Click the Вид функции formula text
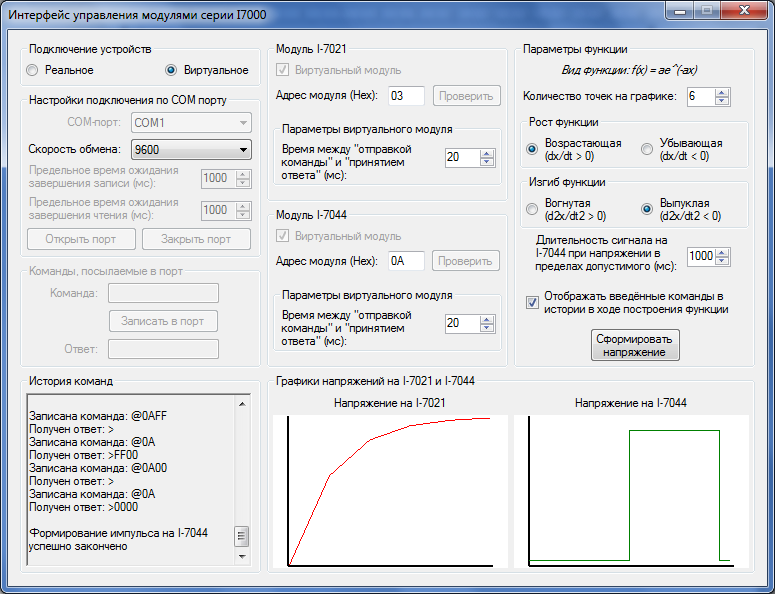The image size is (775, 594). [629, 71]
